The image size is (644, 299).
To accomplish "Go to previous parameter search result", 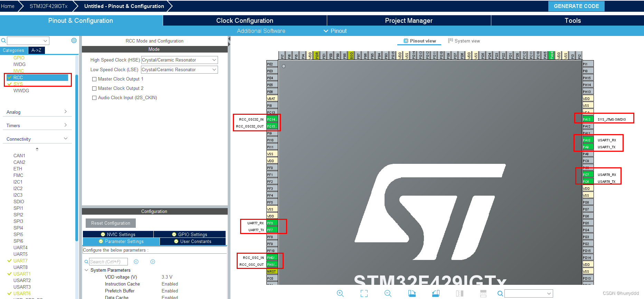I will click(136, 262).
